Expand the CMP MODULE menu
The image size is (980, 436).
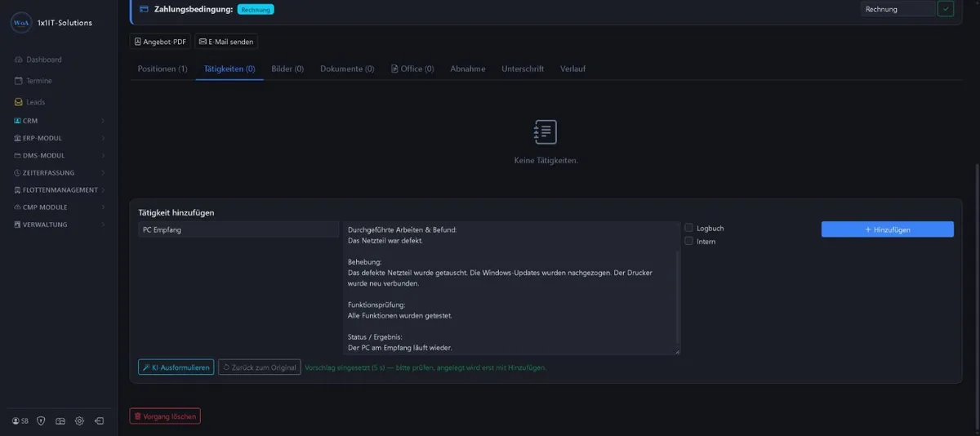pyautogui.click(x=59, y=207)
